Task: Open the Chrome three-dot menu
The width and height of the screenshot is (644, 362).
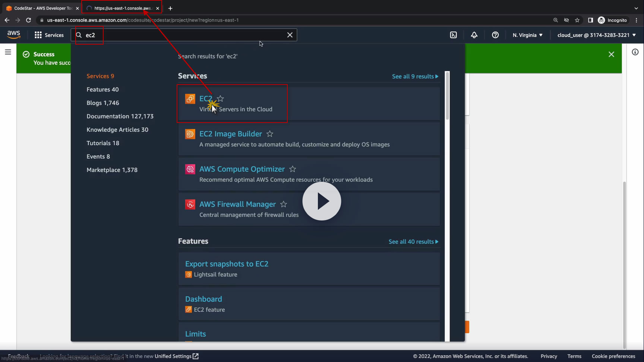Action: [x=637, y=20]
